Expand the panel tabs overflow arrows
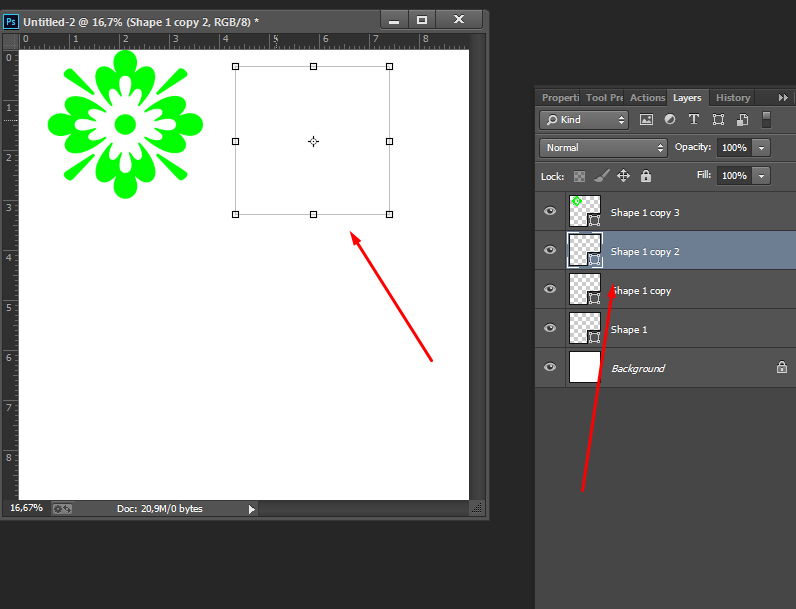The height and width of the screenshot is (609, 796). coord(783,97)
